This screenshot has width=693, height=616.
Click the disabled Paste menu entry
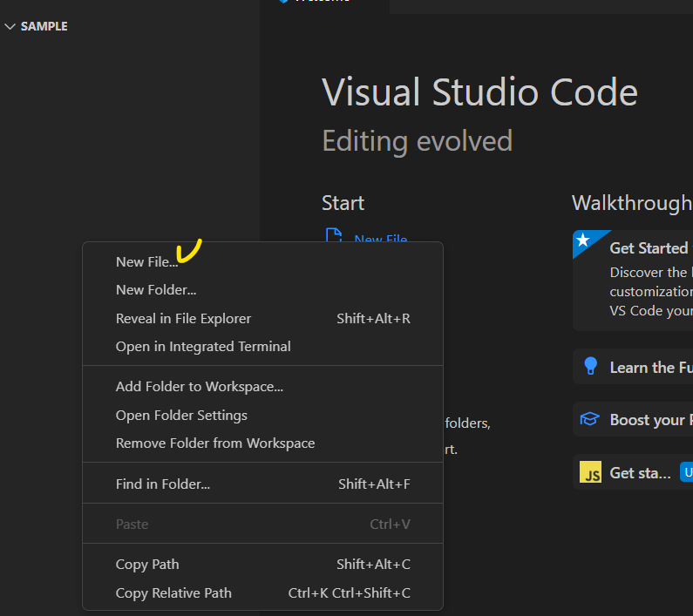point(262,525)
